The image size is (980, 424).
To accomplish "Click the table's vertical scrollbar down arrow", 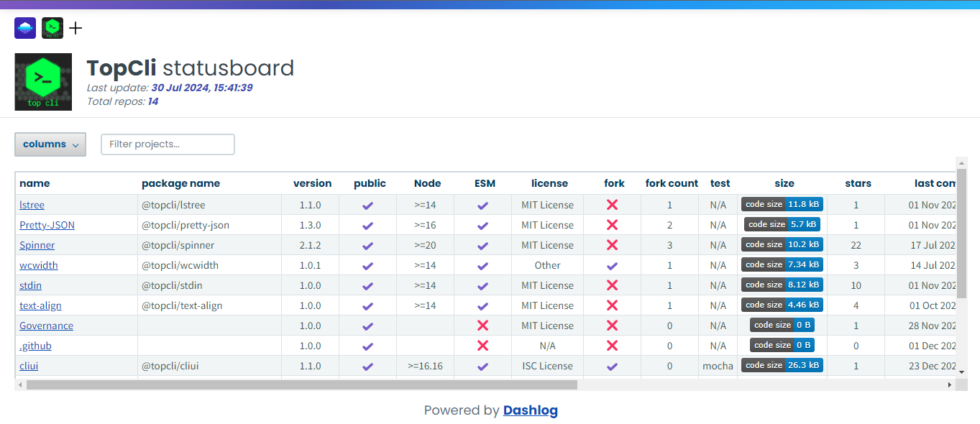I will 962,372.
